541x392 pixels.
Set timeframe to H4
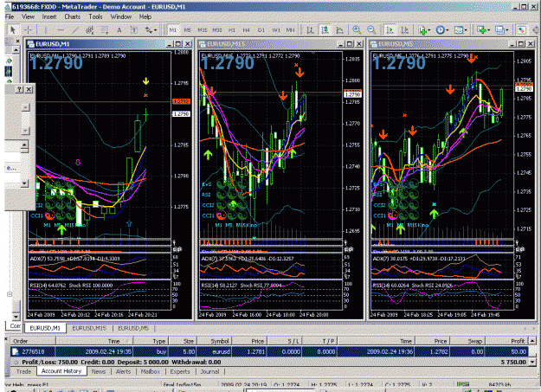coord(247,30)
